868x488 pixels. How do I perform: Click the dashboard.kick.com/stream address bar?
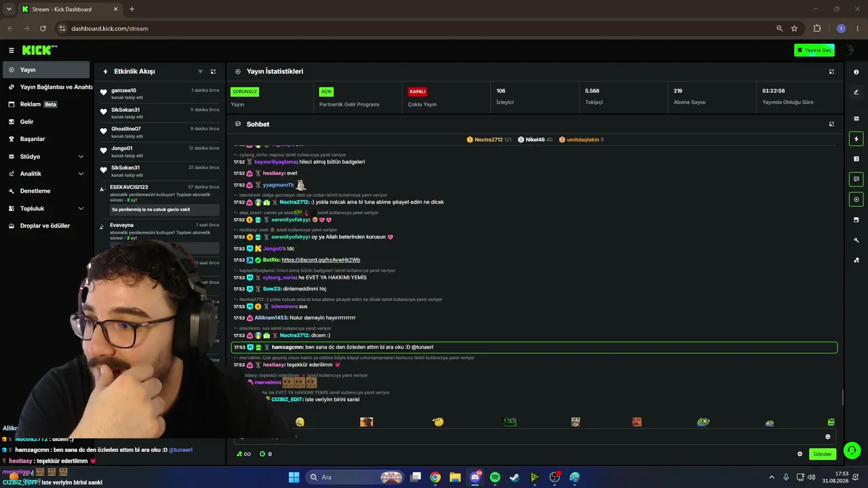(x=420, y=28)
